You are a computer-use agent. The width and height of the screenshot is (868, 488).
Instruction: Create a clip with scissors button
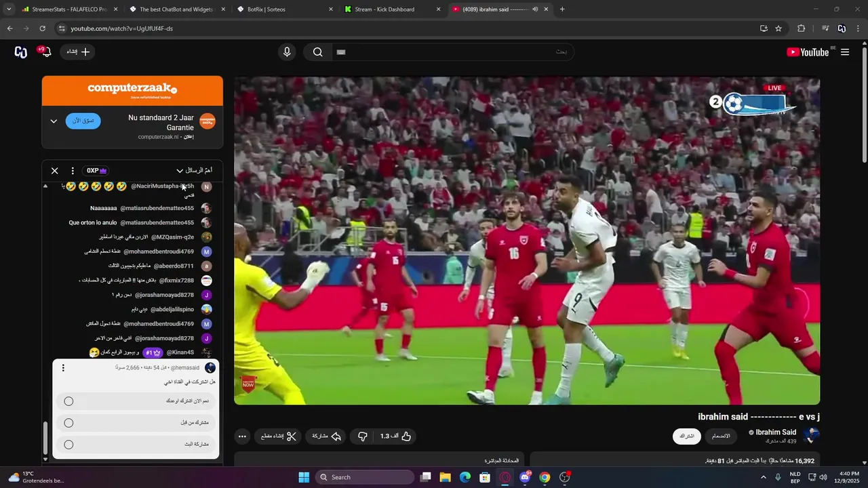pyautogui.click(x=279, y=436)
